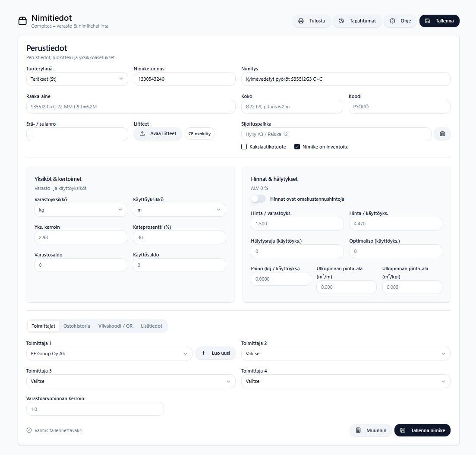Switch to the Viivakoodi / QR tab
The height and width of the screenshot is (455, 476).
point(115,326)
